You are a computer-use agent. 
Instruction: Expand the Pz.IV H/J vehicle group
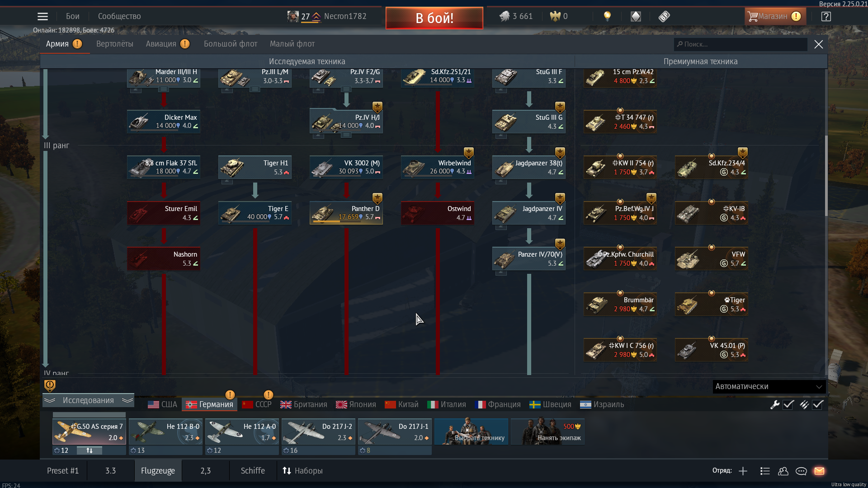pyautogui.click(x=346, y=135)
